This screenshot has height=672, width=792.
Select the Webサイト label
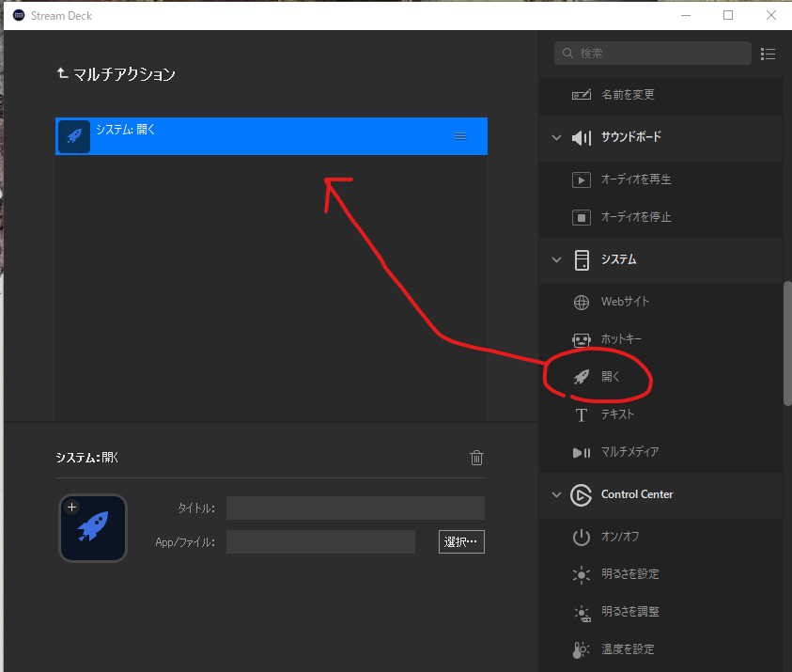[626, 302]
